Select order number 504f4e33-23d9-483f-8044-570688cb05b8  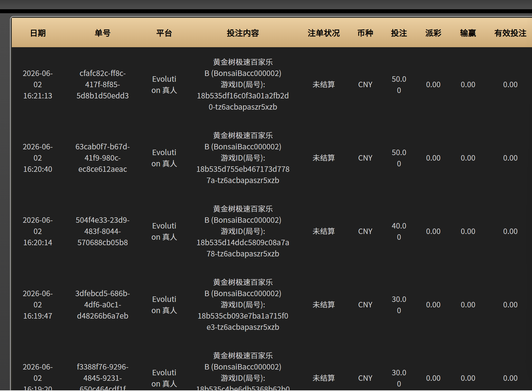tap(102, 231)
